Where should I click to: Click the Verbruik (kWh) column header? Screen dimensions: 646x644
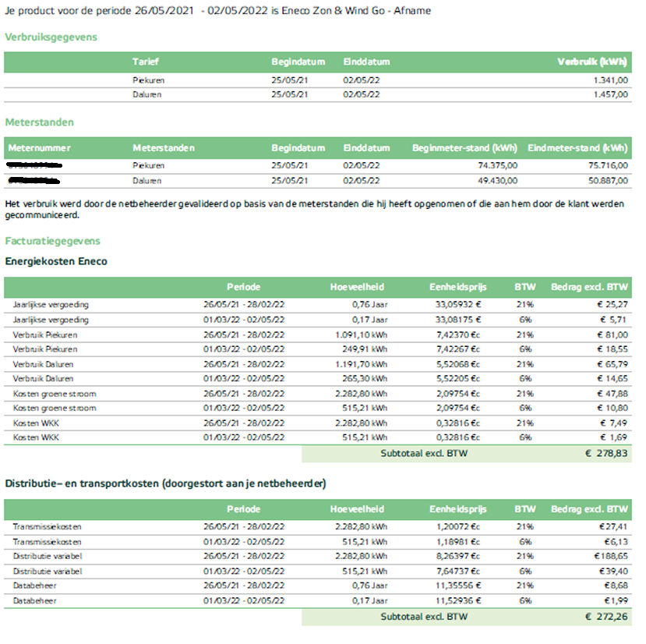coord(592,62)
